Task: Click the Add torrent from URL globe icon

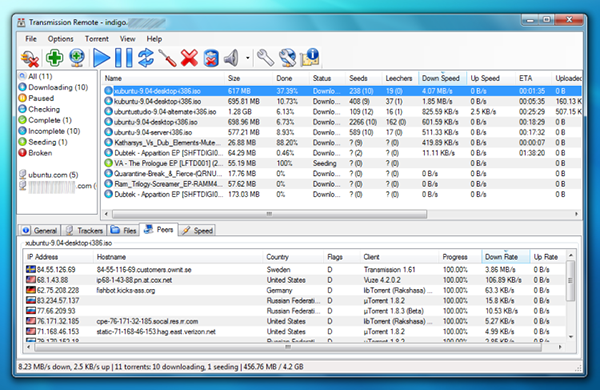Action: [77, 58]
